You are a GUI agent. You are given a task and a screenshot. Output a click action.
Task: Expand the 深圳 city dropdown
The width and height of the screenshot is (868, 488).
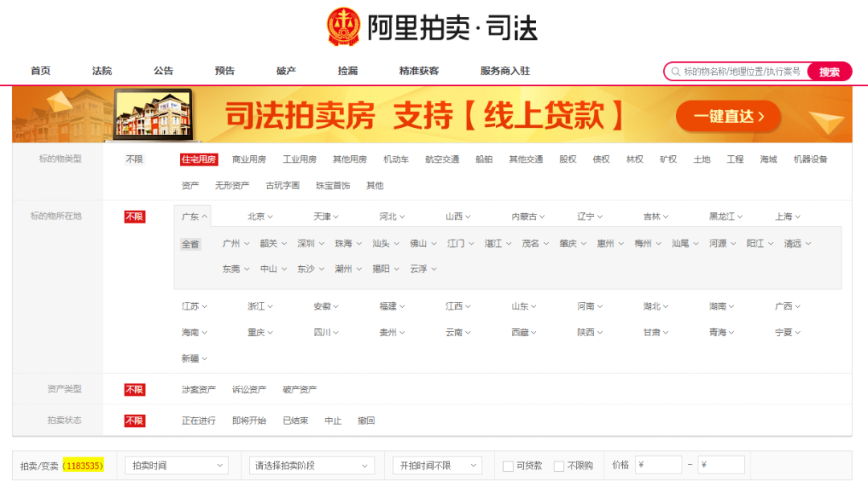click(310, 244)
